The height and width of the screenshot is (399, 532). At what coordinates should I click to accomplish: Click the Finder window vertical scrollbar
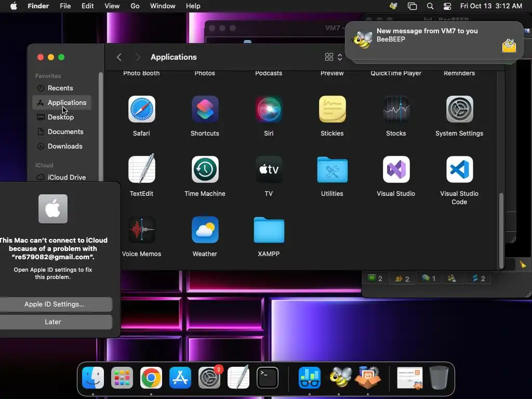[x=501, y=230]
